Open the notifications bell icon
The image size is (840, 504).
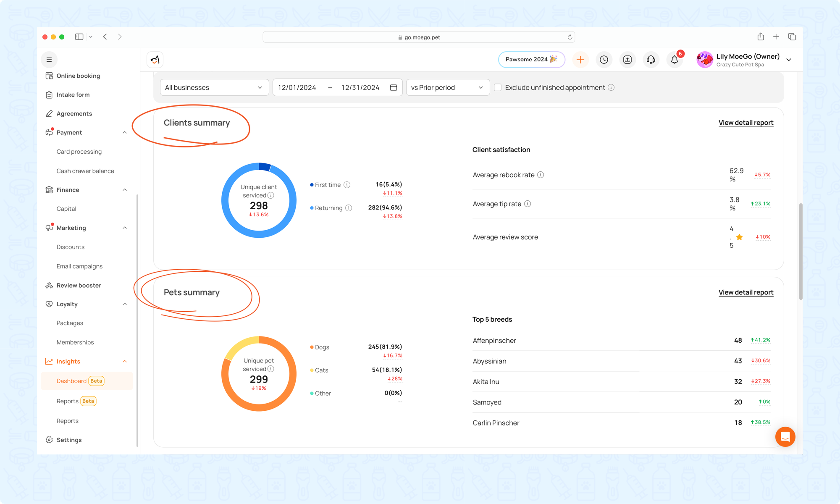point(675,60)
